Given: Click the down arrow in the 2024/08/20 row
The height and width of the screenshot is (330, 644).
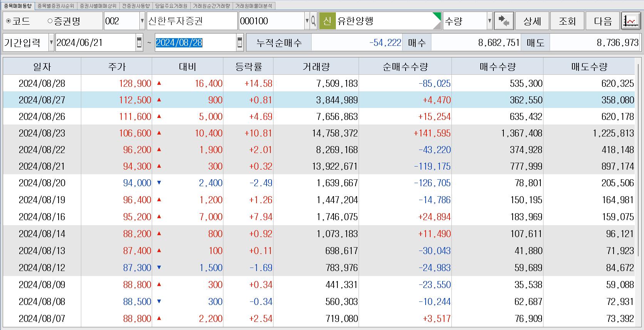Looking at the screenshot, I should click(x=159, y=182).
